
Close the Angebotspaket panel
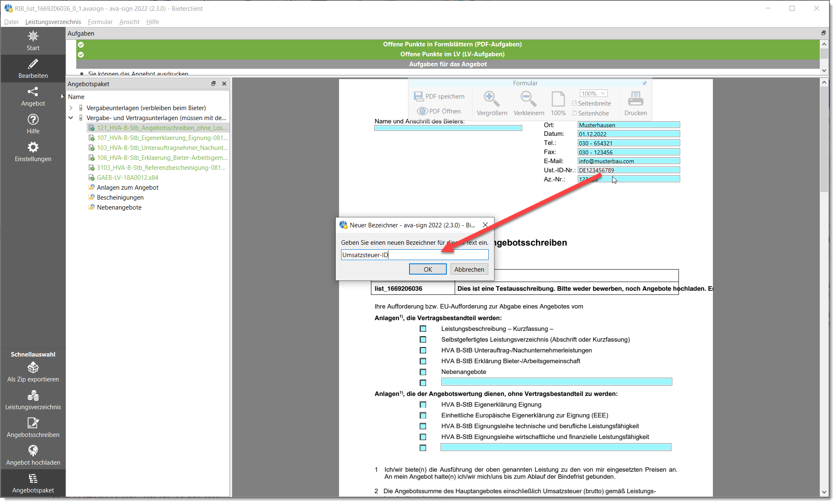tap(224, 84)
